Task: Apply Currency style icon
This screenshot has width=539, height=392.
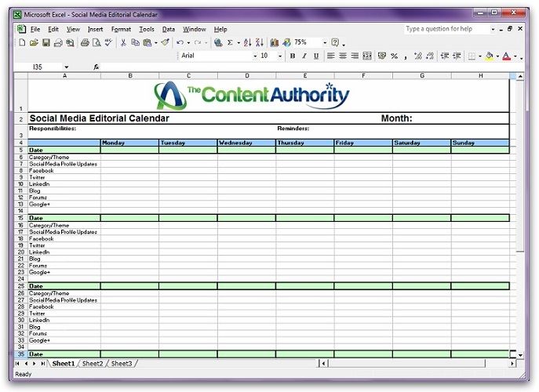Action: (x=382, y=56)
